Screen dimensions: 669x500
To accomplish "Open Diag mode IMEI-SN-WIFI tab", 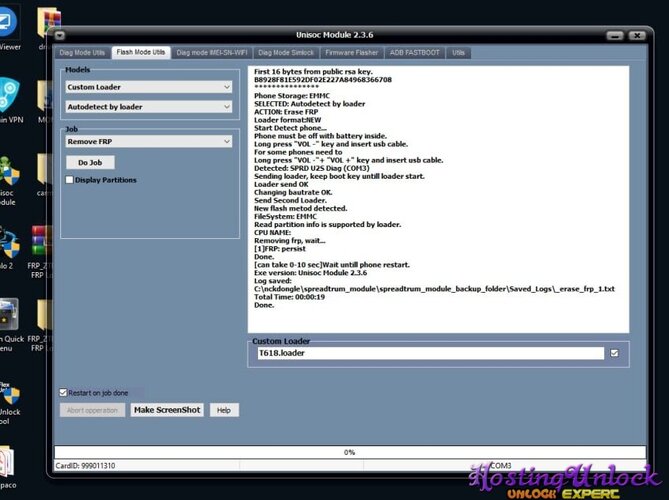I will tap(212, 52).
